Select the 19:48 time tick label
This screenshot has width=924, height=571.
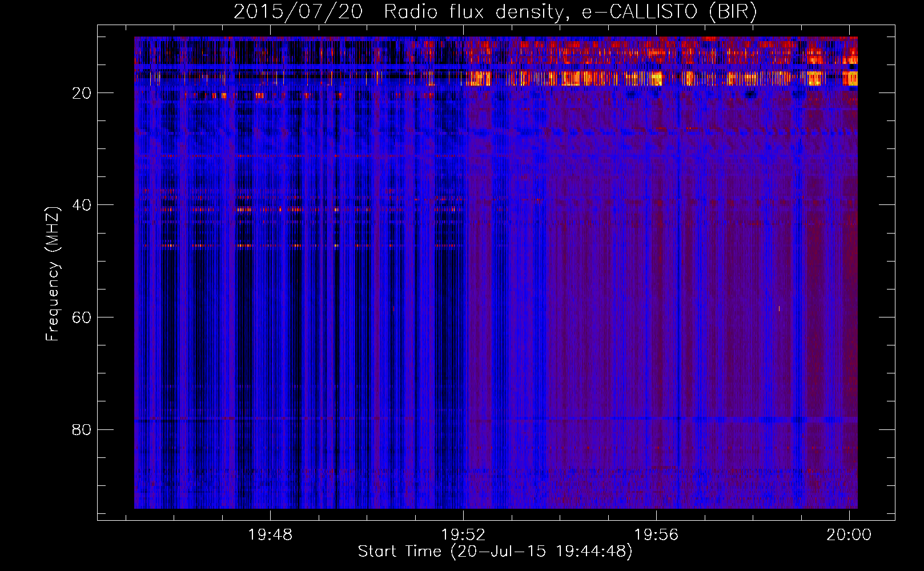[x=270, y=535]
